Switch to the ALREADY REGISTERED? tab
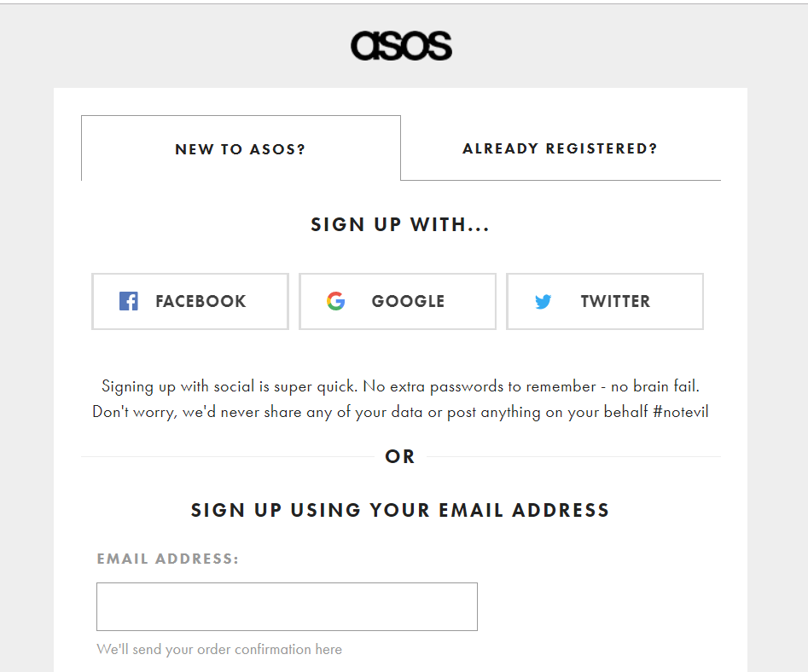The image size is (808, 672). pos(560,148)
